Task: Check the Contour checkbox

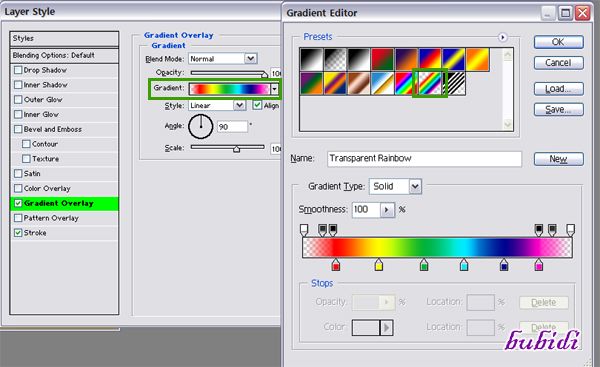Action: click(x=26, y=144)
